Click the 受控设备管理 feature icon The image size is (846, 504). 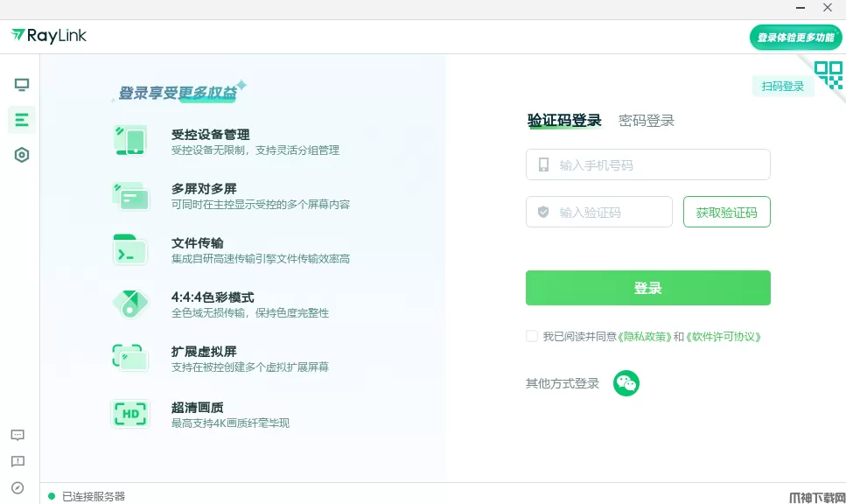pos(130,140)
